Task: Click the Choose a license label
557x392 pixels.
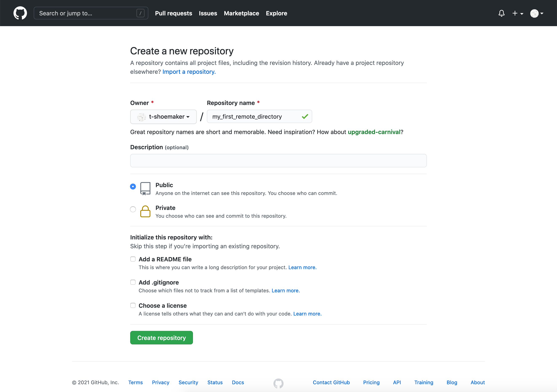Action: tap(163, 306)
